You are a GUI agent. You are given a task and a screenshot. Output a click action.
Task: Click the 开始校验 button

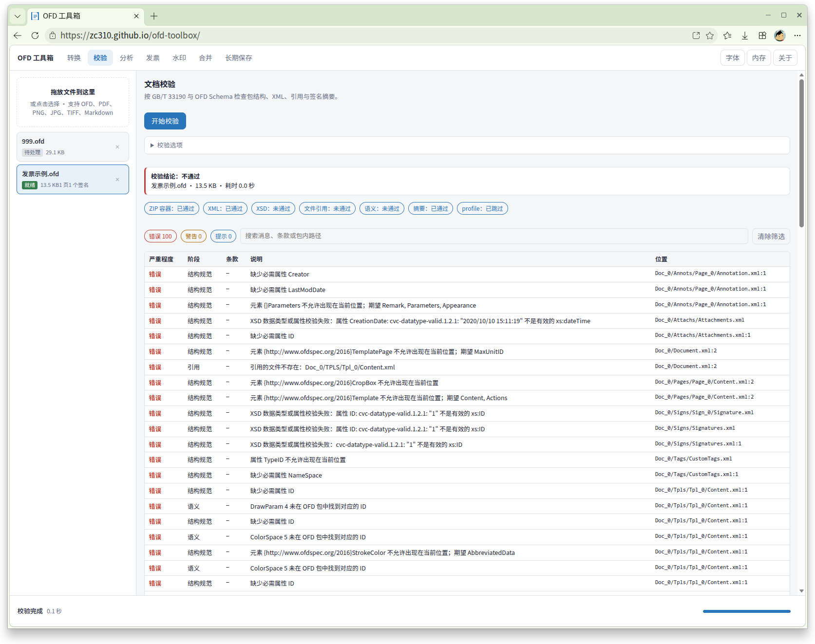pyautogui.click(x=165, y=121)
